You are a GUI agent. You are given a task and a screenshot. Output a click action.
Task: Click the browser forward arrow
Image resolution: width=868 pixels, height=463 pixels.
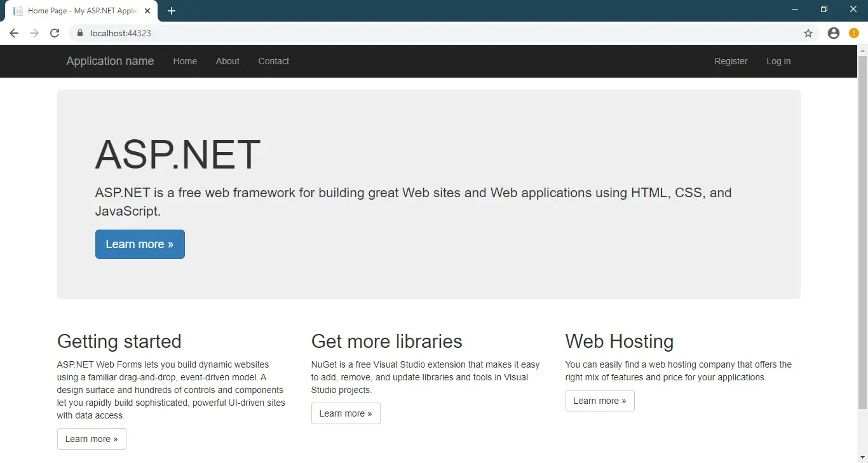[x=34, y=33]
